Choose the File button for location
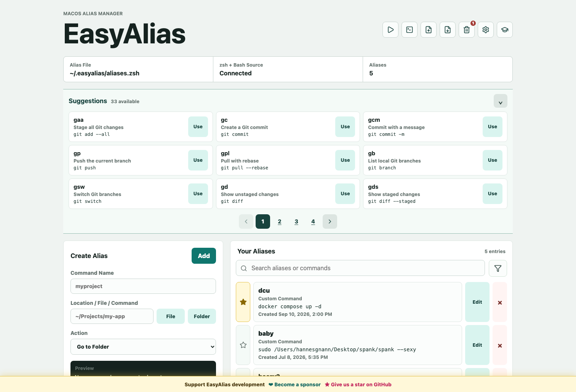The height and width of the screenshot is (392, 576). [171, 316]
